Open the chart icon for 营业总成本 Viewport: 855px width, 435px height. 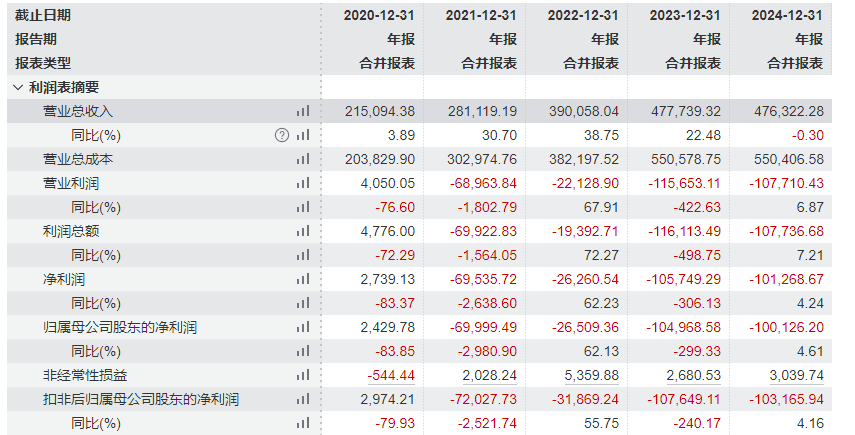click(x=302, y=159)
